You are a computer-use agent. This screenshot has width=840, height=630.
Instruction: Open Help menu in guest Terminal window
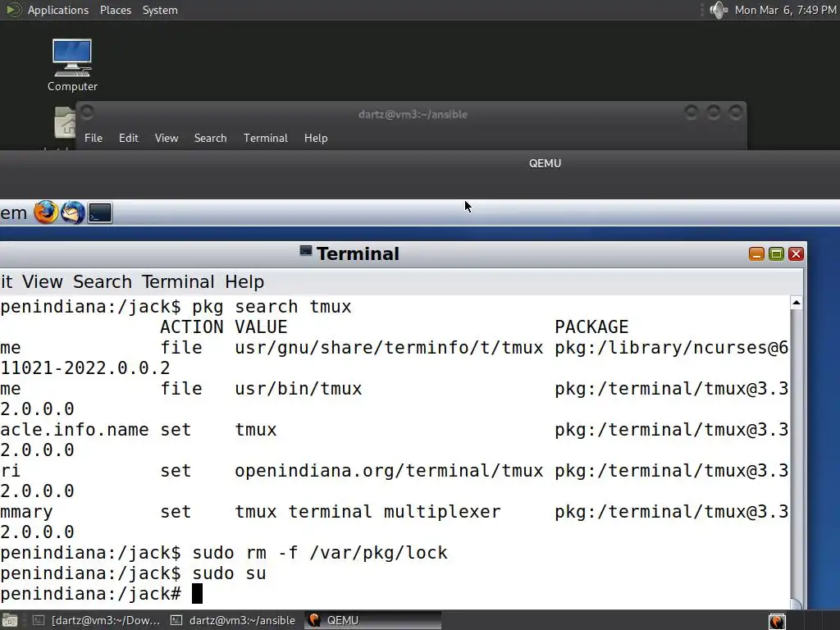244,282
